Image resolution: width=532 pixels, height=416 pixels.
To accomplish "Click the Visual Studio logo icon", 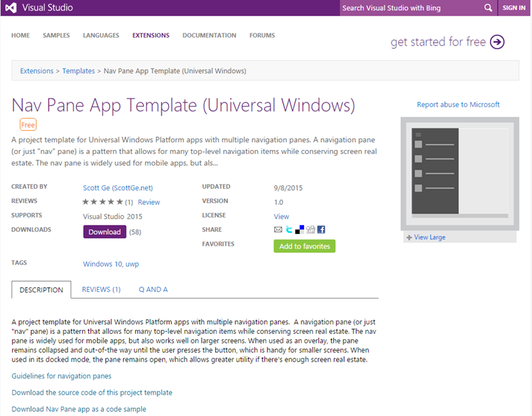I will (11, 7).
